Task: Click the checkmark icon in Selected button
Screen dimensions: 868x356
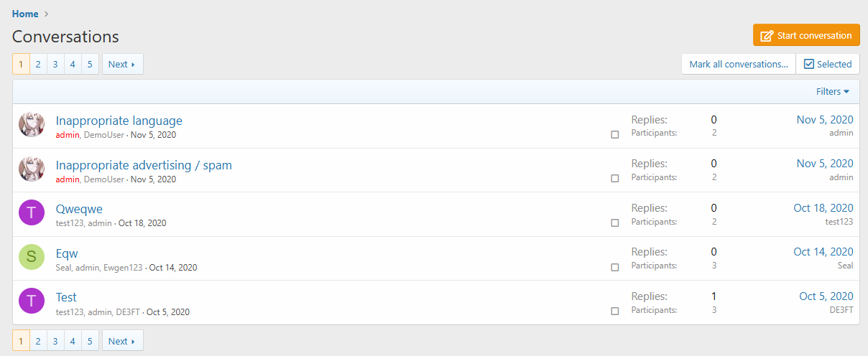Action: [808, 65]
